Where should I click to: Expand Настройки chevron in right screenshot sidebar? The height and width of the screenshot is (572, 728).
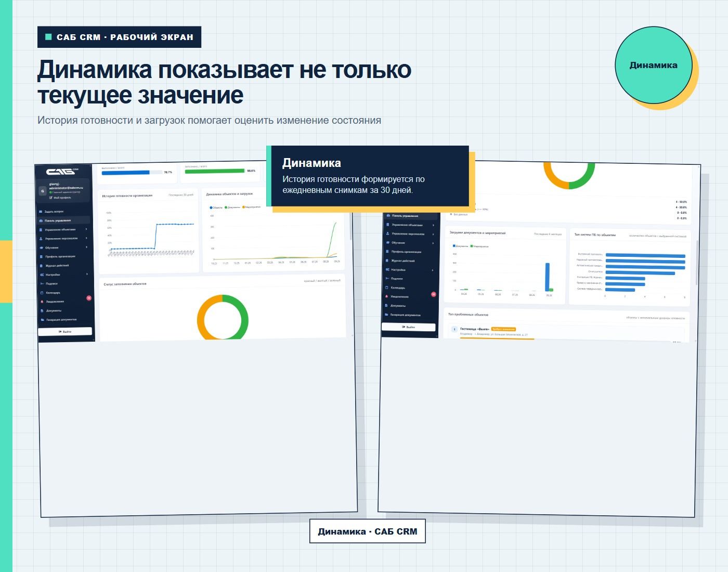click(433, 270)
